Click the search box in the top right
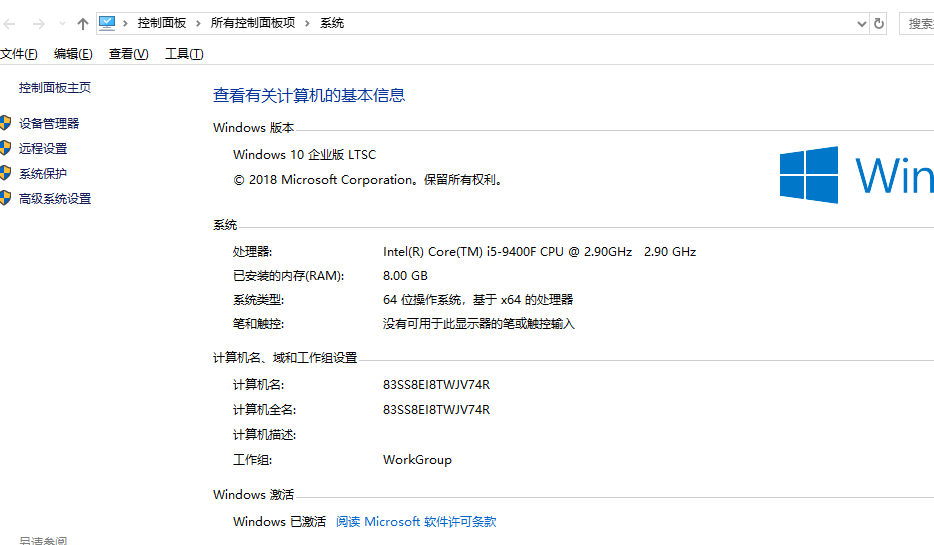This screenshot has height=545, width=934. (x=918, y=23)
